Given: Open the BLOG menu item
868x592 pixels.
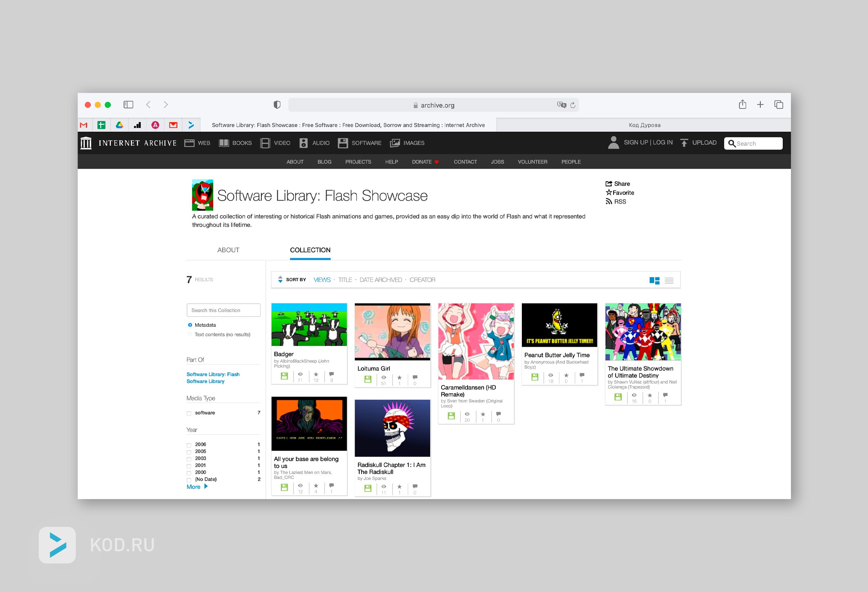Looking at the screenshot, I should pyautogui.click(x=324, y=162).
